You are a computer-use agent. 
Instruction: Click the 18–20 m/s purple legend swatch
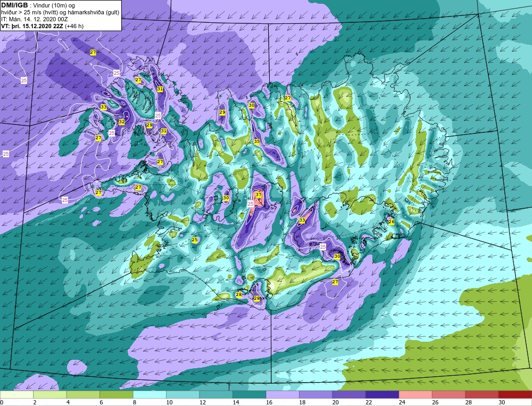(316, 395)
